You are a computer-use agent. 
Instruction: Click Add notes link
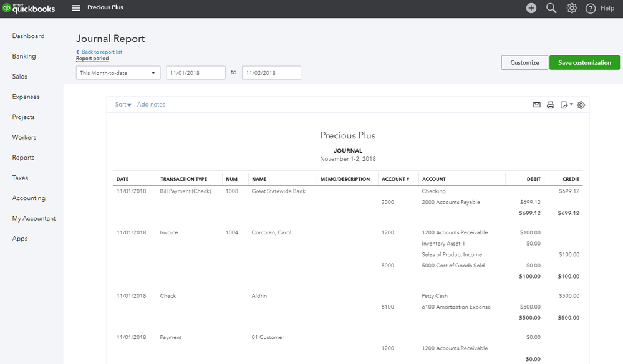151,104
